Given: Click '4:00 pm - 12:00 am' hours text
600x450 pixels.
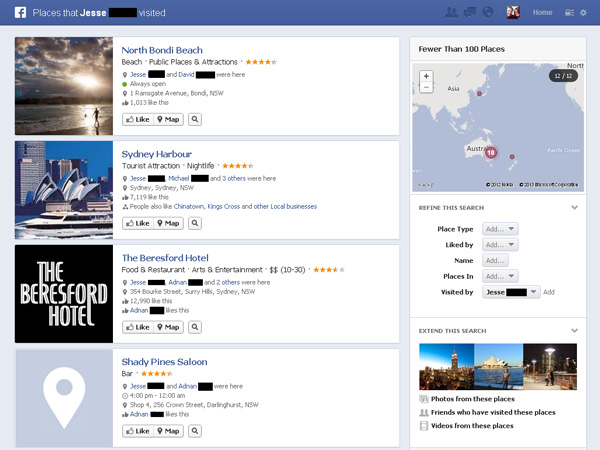Looking at the screenshot, I should (157, 396).
